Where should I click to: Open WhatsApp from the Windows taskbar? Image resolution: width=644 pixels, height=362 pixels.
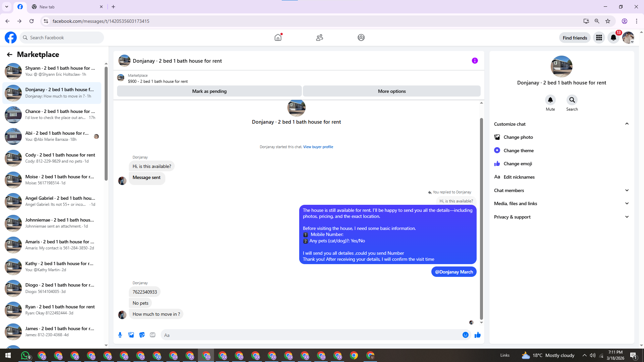(25, 355)
